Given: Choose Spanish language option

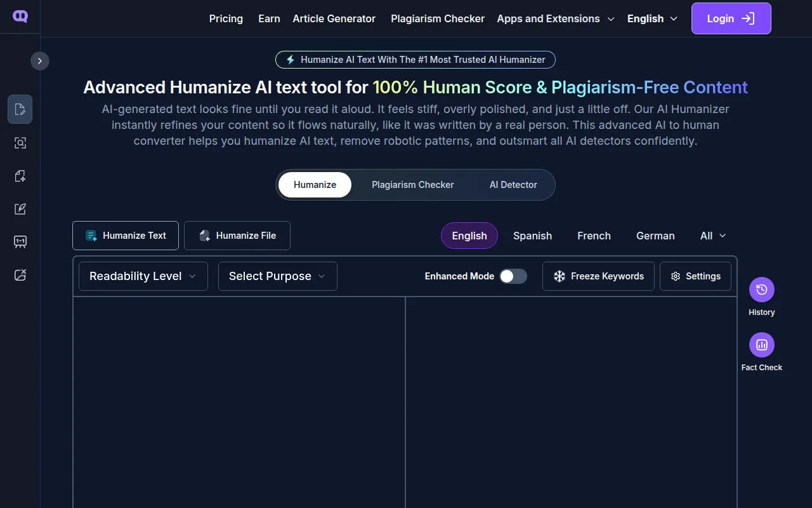Looking at the screenshot, I should (532, 236).
